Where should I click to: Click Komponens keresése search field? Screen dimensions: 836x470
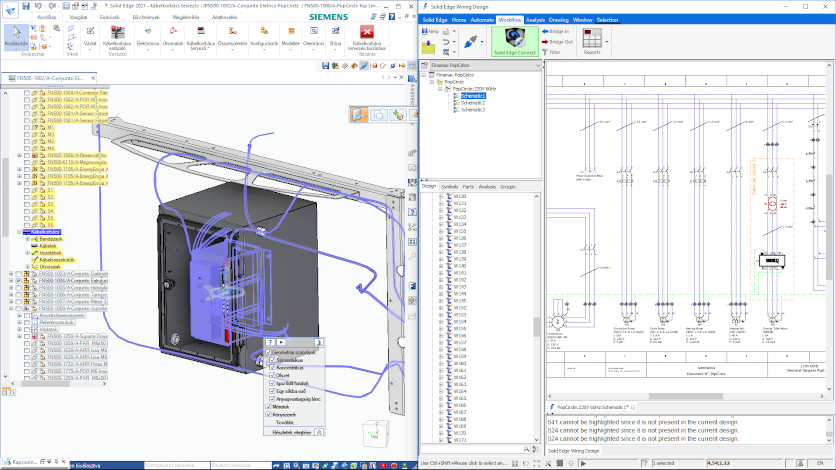point(176,465)
